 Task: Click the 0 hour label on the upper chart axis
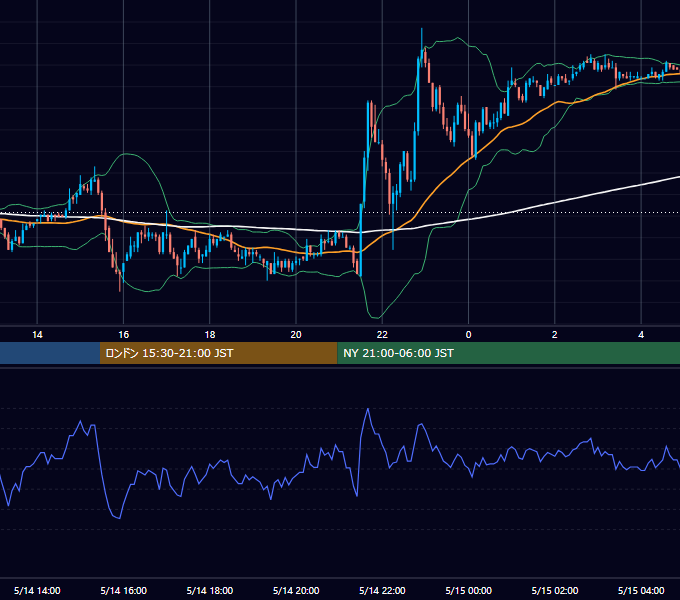pos(468,335)
